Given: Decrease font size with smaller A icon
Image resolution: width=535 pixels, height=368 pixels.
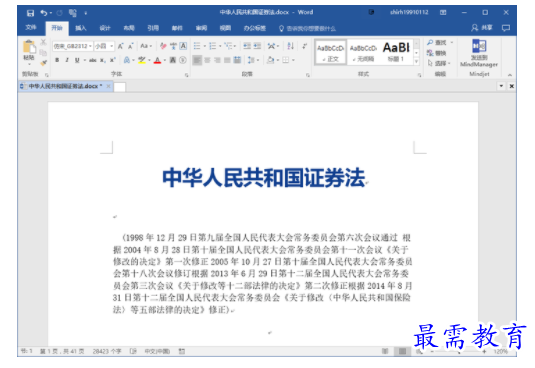Looking at the screenshot, I should 131,46.
